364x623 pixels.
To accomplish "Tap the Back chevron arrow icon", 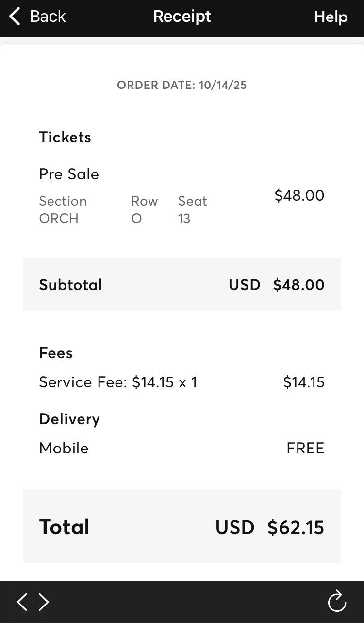I will pyautogui.click(x=15, y=17).
